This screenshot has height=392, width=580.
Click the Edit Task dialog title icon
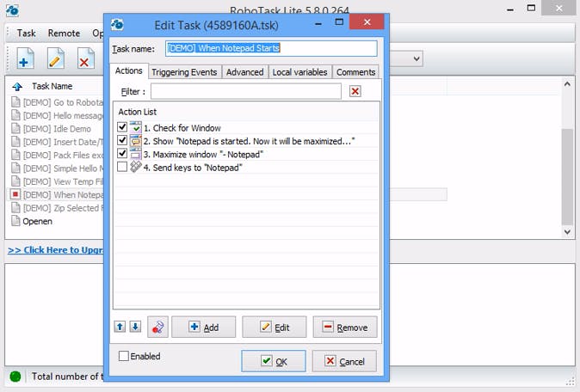(x=117, y=25)
